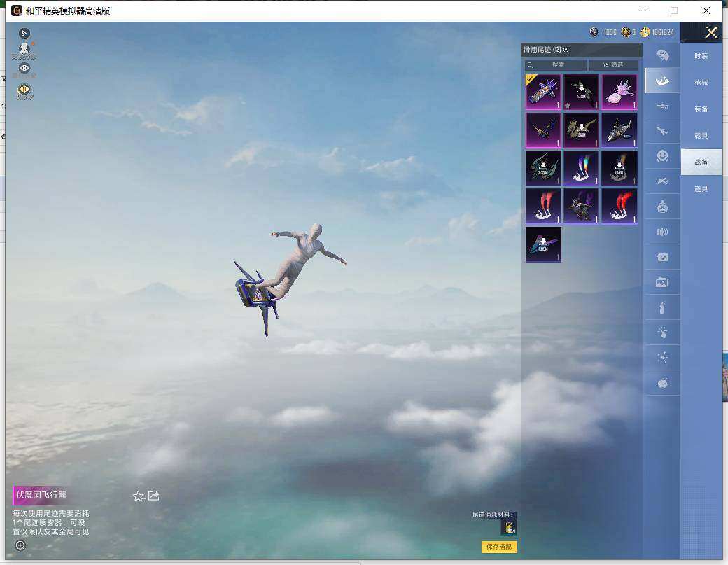Open the tapping hand gesture subcategory

point(662,333)
